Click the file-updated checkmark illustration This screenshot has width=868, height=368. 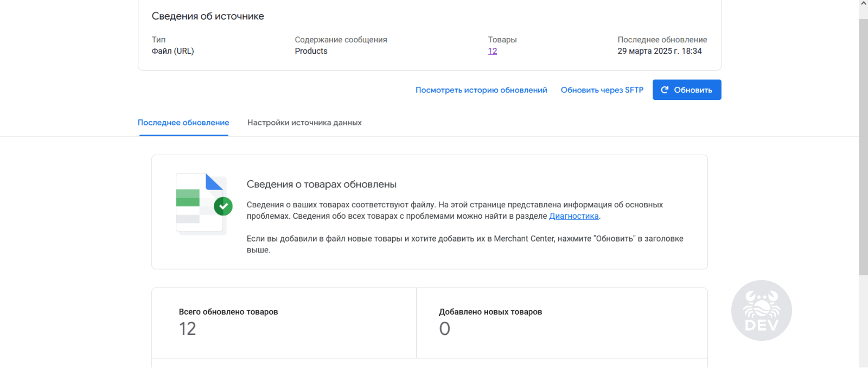click(203, 204)
